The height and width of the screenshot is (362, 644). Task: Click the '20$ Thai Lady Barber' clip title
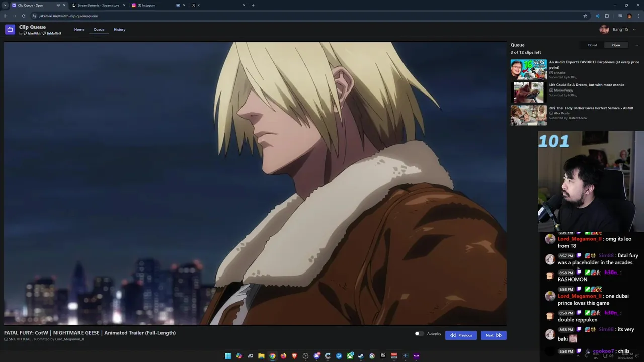(591, 108)
